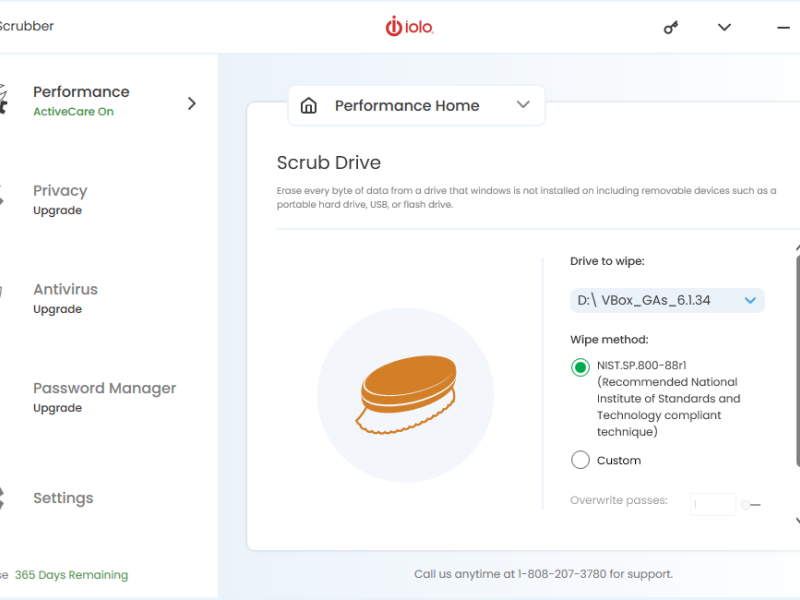The height and width of the screenshot is (600, 800).
Task: Click the home icon in breadcrumb
Action: pos(309,106)
